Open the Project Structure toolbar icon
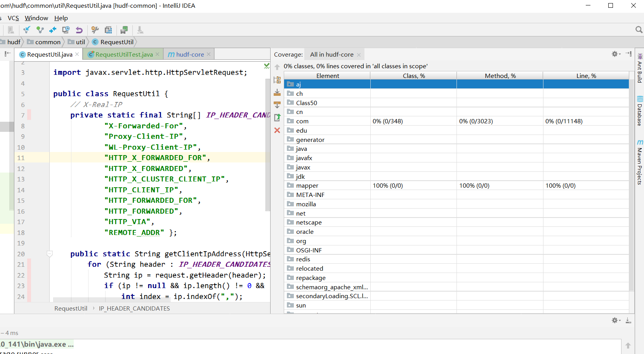The width and height of the screenshot is (644, 354). click(108, 30)
